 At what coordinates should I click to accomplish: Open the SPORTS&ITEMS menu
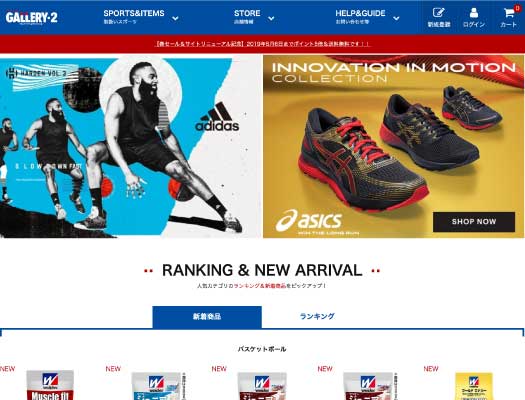134,17
